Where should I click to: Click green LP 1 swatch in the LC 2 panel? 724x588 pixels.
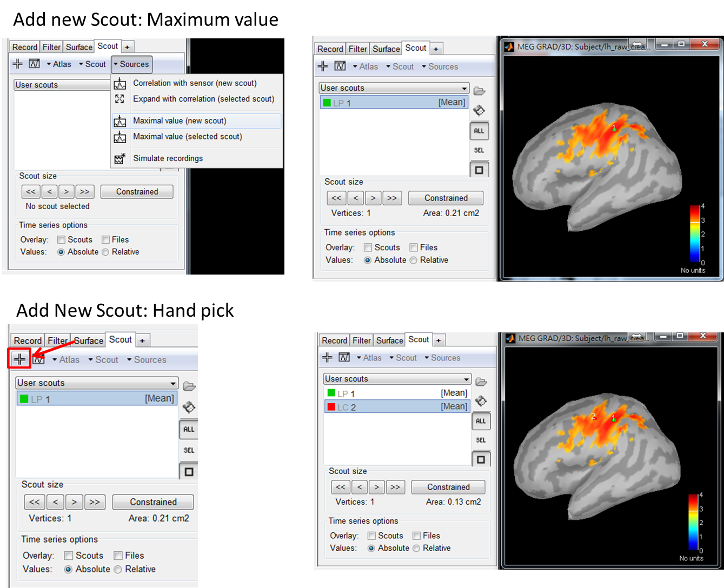tap(331, 393)
